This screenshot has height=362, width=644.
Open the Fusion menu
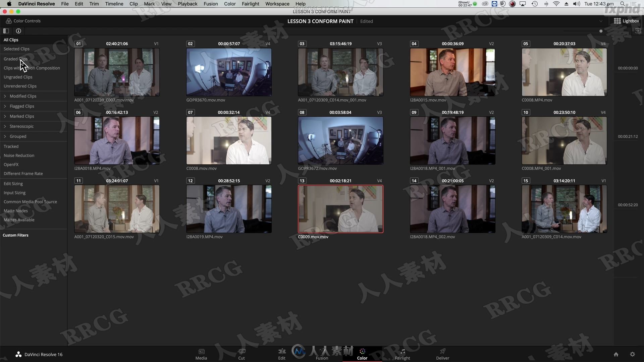(x=211, y=4)
